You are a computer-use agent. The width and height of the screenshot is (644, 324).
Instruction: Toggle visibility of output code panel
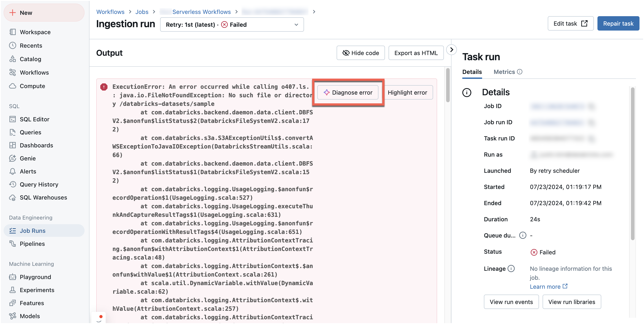tap(360, 53)
